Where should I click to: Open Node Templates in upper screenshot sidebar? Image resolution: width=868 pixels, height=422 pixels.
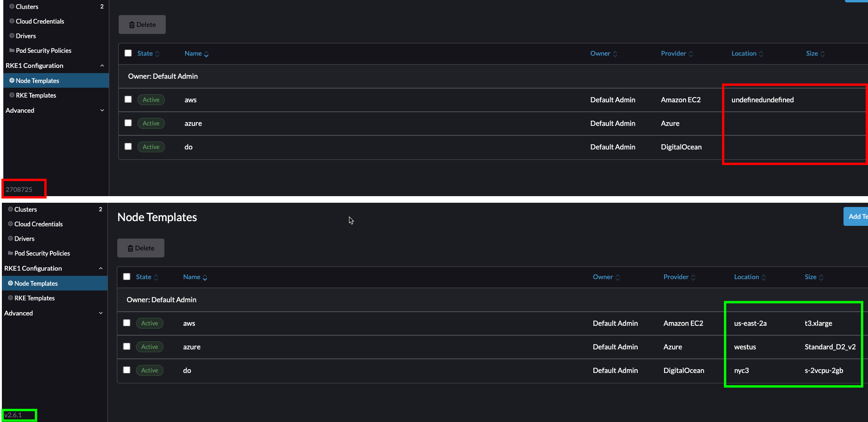pyautogui.click(x=56, y=81)
